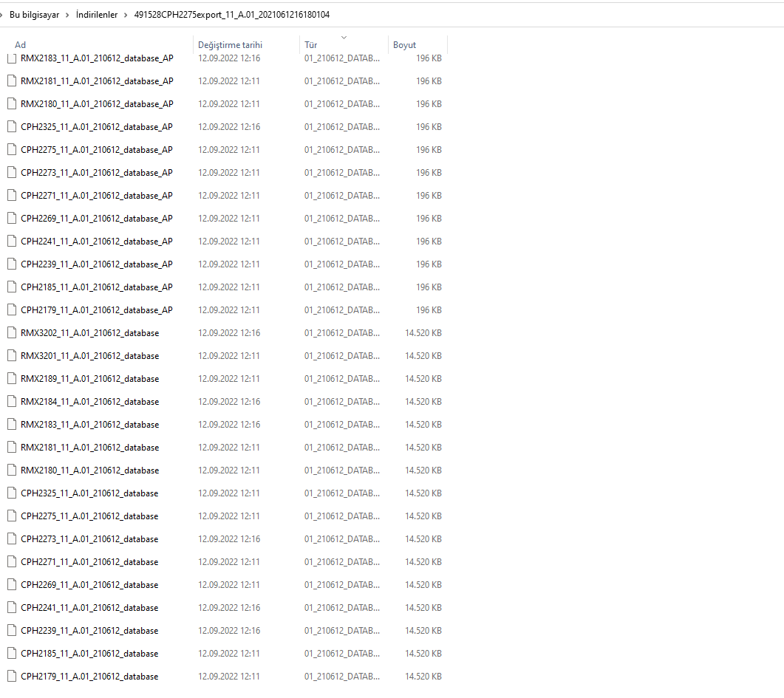The height and width of the screenshot is (698, 784).
Task: Click file icon of CPH2179_11_A.01_210612_database_AP
Action: pos(12,310)
